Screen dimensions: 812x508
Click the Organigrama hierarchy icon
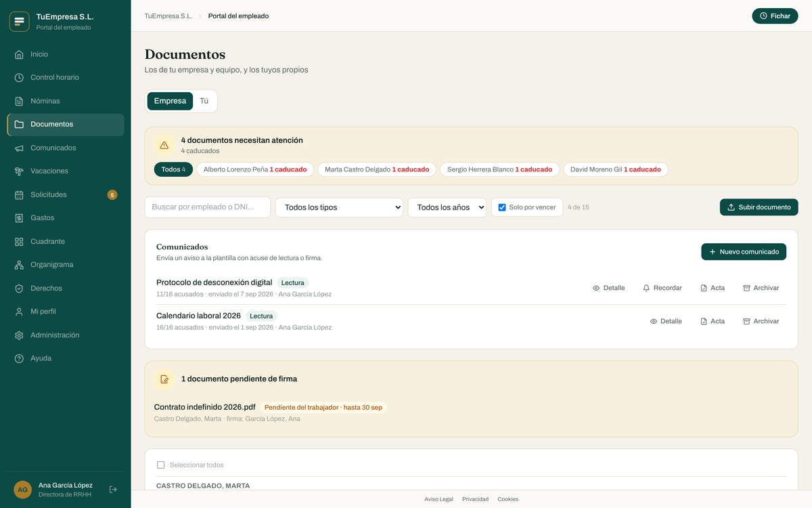(x=19, y=265)
